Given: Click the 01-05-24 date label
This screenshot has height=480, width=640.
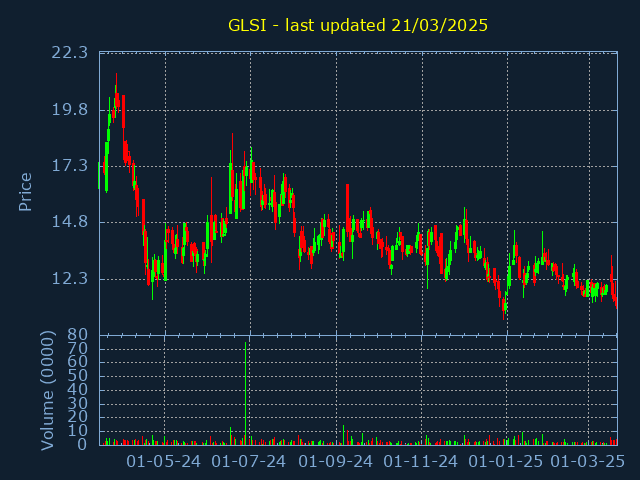Looking at the screenshot, I should (x=163, y=462).
